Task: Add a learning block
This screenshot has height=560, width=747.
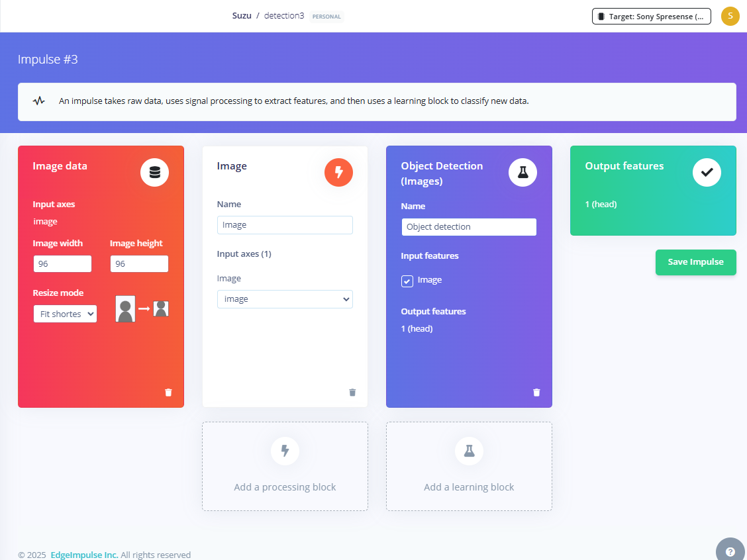Action: coord(469,466)
